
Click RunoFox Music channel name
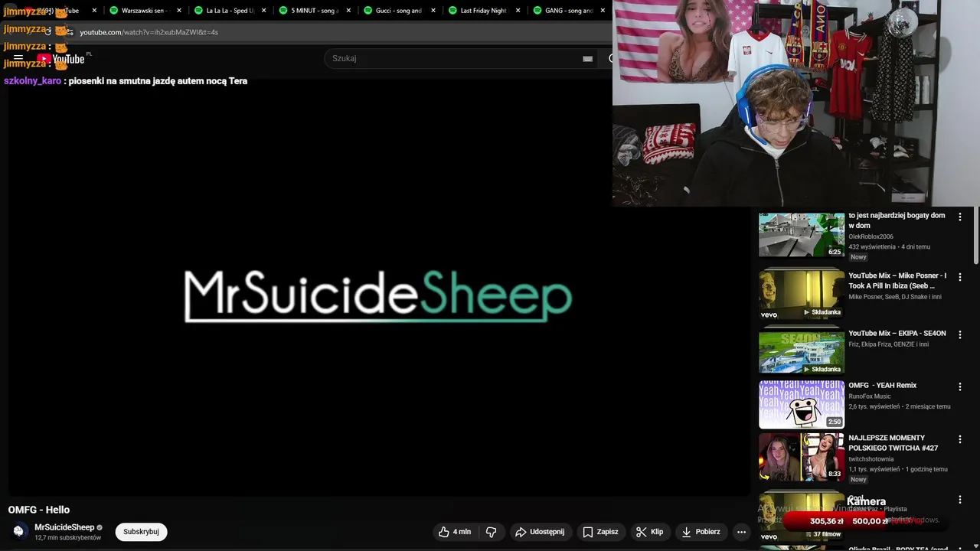[x=870, y=396]
